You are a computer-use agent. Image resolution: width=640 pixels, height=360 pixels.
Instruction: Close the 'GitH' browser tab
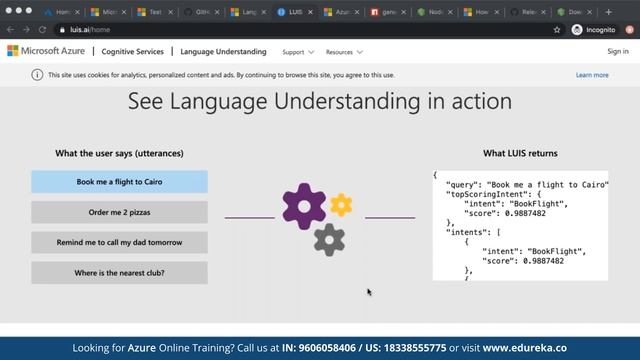(217, 12)
